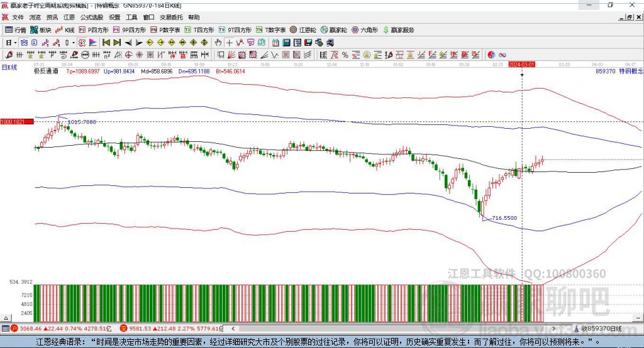
Task: Click the Dn=695.1188 value
Action: tap(194, 72)
